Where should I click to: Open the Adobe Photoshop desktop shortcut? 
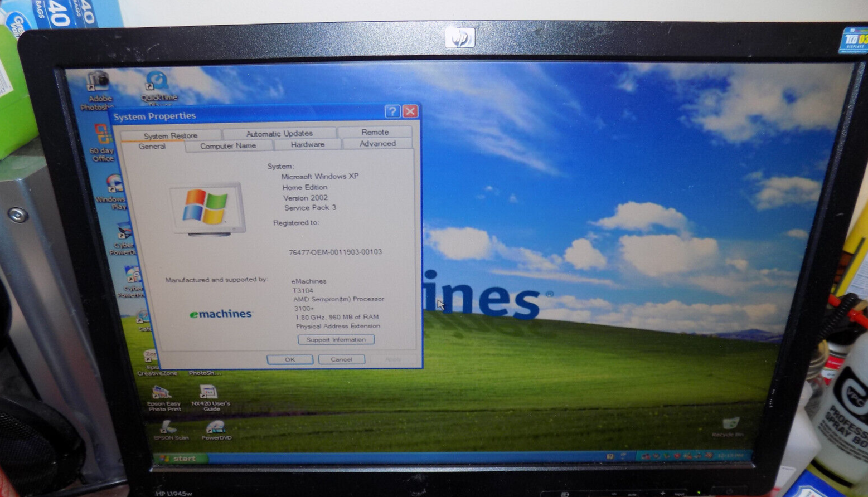(x=98, y=89)
